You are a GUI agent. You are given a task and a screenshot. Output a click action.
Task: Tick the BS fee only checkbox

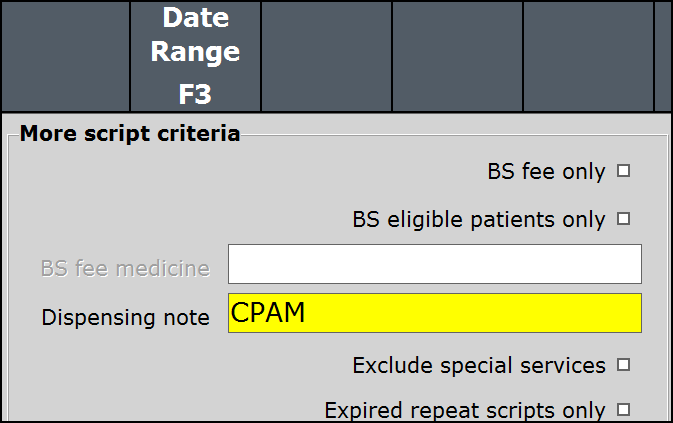click(624, 171)
